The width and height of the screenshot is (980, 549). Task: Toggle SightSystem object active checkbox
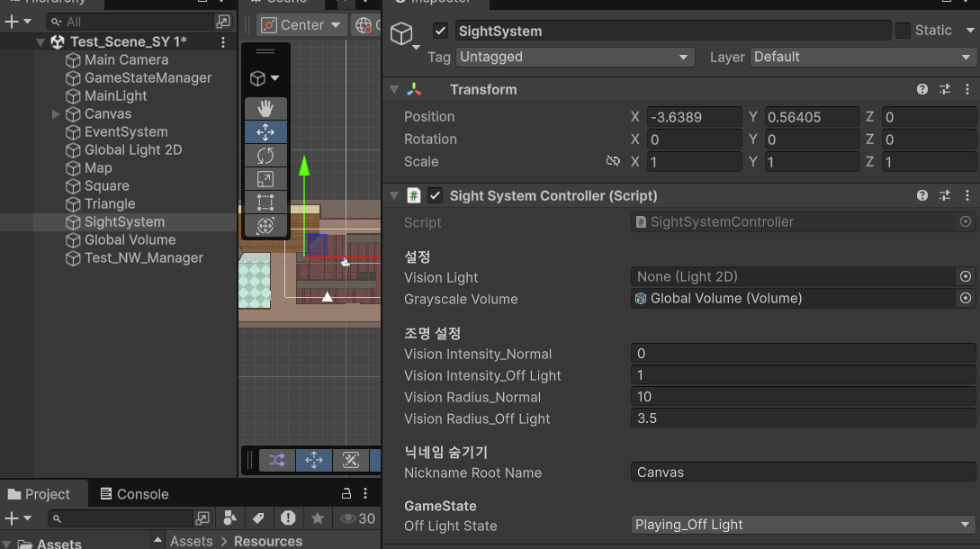[x=441, y=31]
